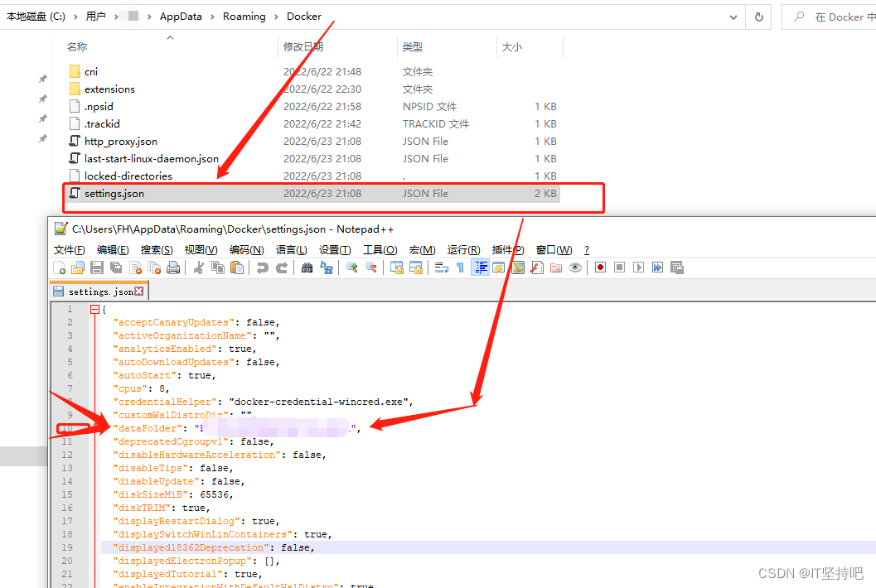This screenshot has width=876, height=588.
Task: Close the settings.json tab with its X
Action: click(x=139, y=292)
